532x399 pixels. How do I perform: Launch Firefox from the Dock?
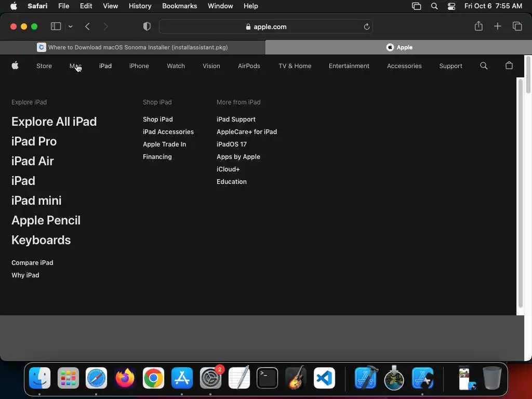coord(125,378)
